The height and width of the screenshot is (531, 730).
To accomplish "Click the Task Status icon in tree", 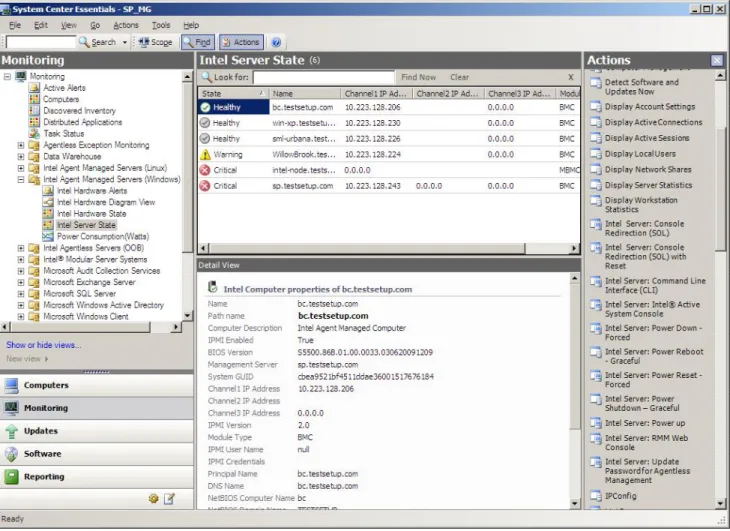I will click(34, 134).
